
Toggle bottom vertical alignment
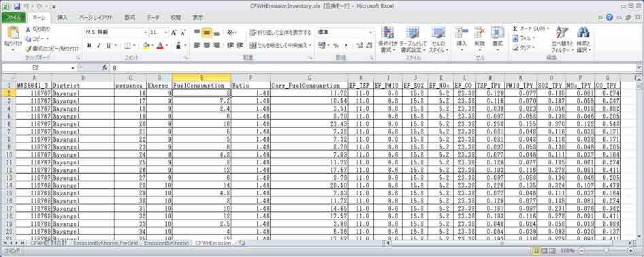(x=216, y=33)
